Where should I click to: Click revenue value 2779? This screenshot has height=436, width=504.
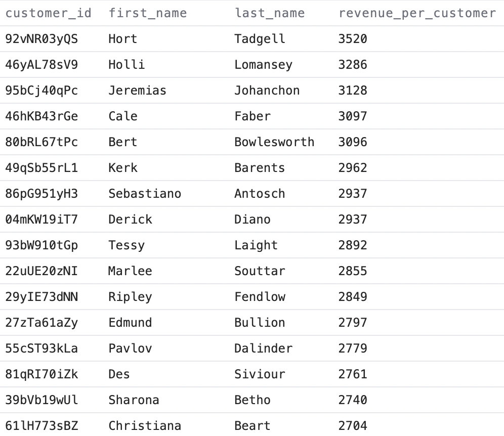tap(353, 348)
